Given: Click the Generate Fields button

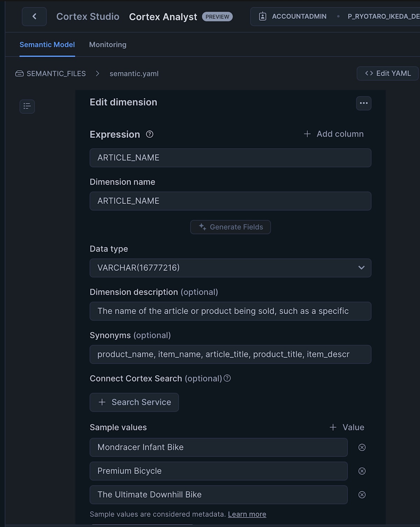Looking at the screenshot, I should click(x=230, y=227).
